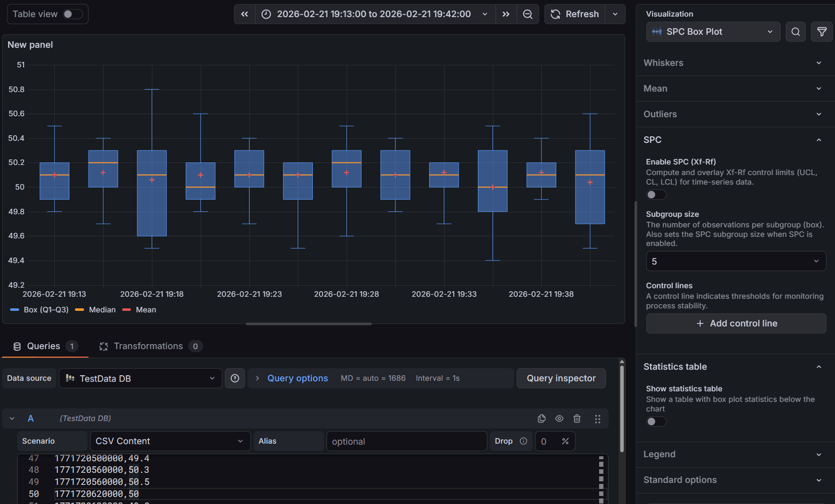Click the data source help icon
Screen dimensions: 835x504
click(x=235, y=378)
